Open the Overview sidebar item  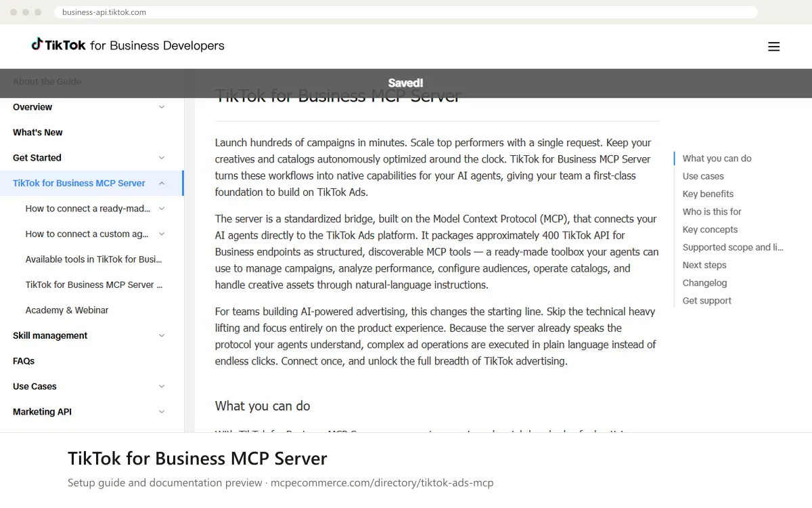pyautogui.click(x=32, y=107)
